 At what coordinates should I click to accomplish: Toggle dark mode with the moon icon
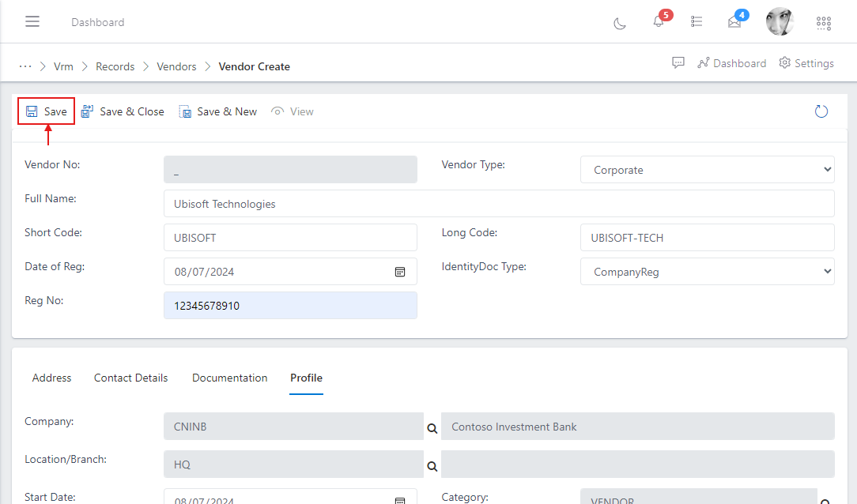tap(619, 23)
